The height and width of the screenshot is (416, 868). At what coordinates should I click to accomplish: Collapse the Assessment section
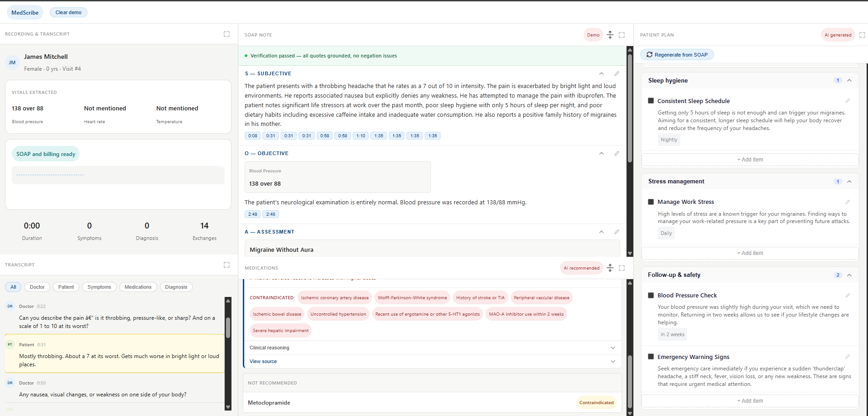(601, 232)
